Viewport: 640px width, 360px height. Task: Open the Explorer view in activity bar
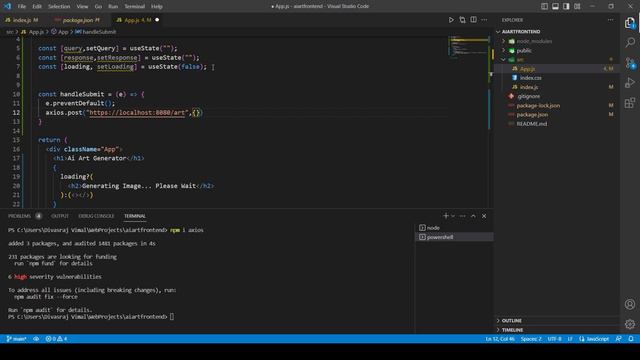tap(630, 22)
